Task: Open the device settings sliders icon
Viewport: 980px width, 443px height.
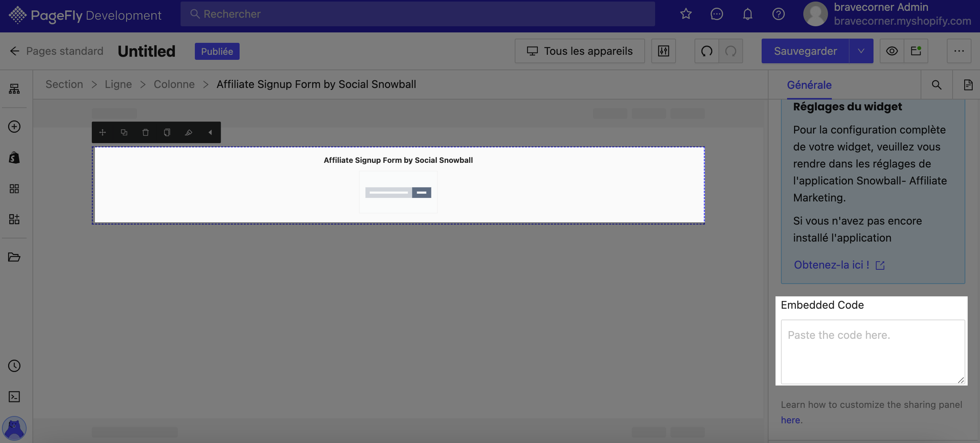Action: [663, 51]
